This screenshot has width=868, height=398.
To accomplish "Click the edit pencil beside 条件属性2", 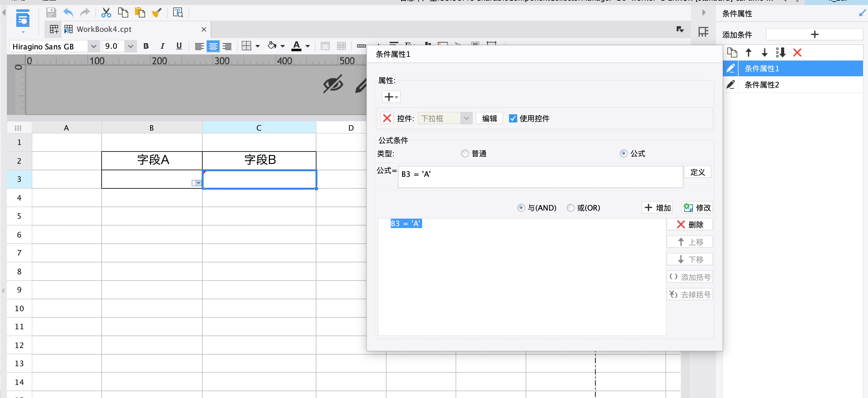I will [730, 85].
